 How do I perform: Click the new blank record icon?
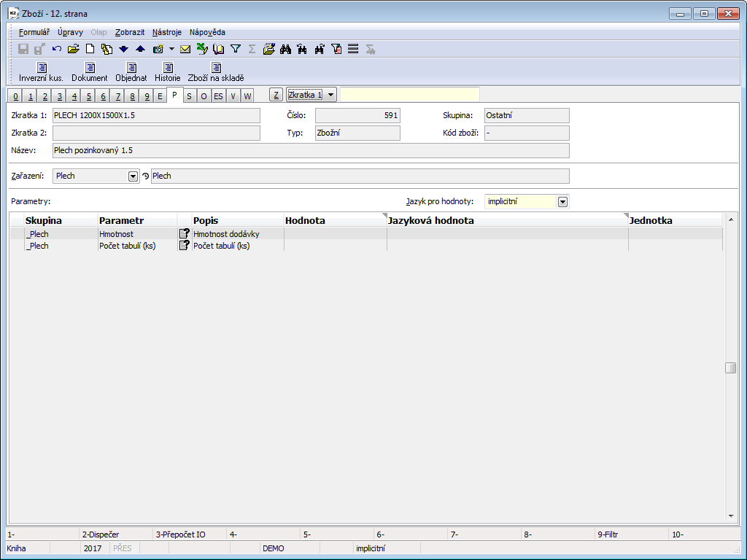(x=90, y=49)
